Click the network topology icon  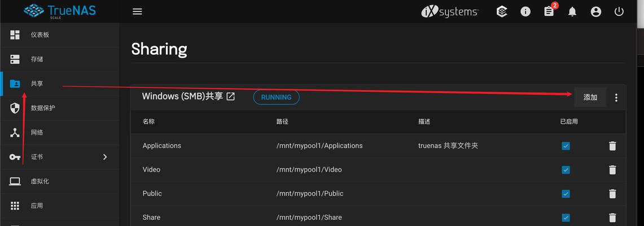(x=15, y=132)
